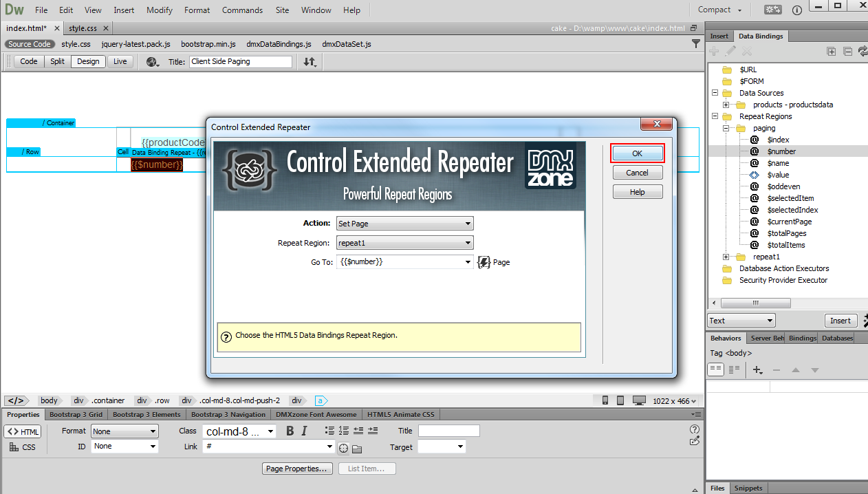The image size is (868, 494).
Task: Open the Source Code related file
Action: pos(30,44)
